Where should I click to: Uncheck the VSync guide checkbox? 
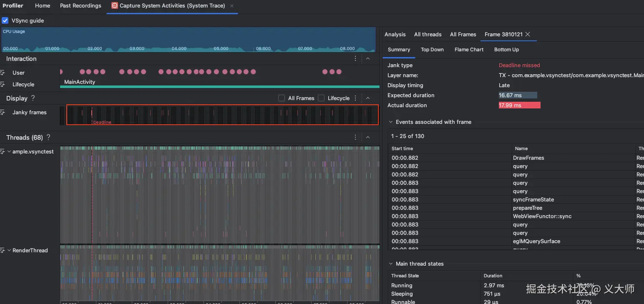[x=5, y=21]
